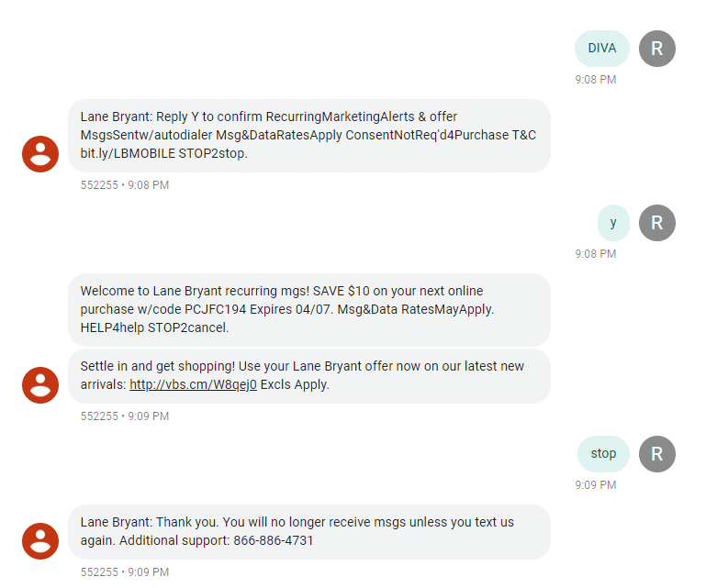
Task: Select the 'stop' message bubble
Action: click(x=603, y=454)
